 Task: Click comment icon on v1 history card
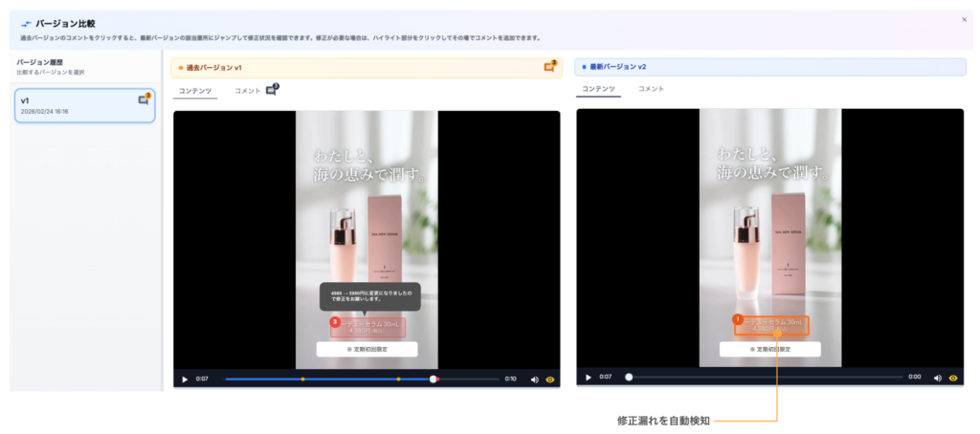[144, 99]
